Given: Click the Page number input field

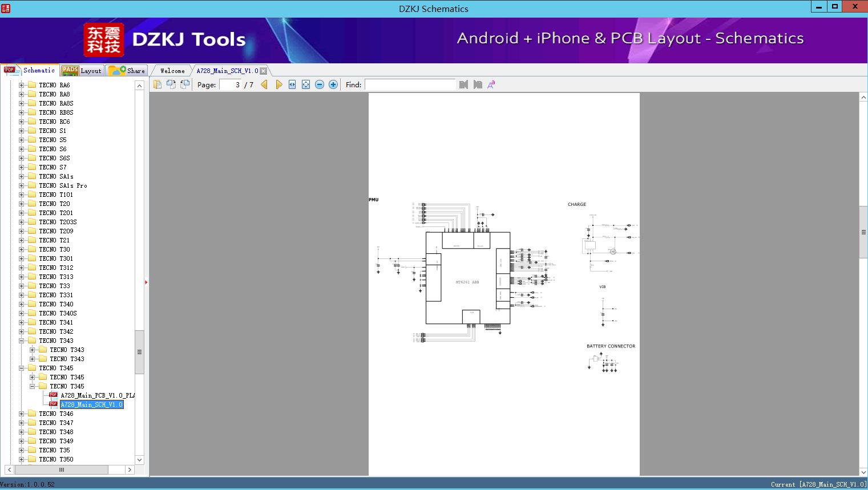Looking at the screenshot, I should pos(230,84).
